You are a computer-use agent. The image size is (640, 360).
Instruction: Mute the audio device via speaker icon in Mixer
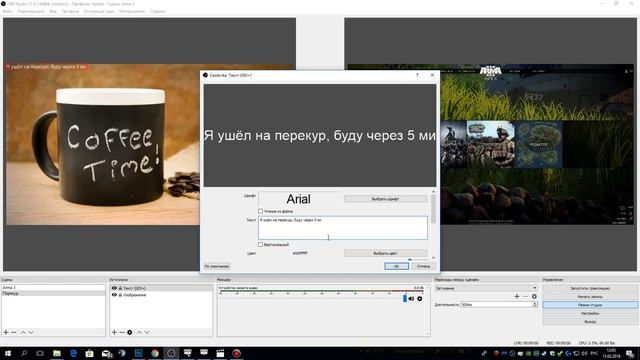[411, 299]
